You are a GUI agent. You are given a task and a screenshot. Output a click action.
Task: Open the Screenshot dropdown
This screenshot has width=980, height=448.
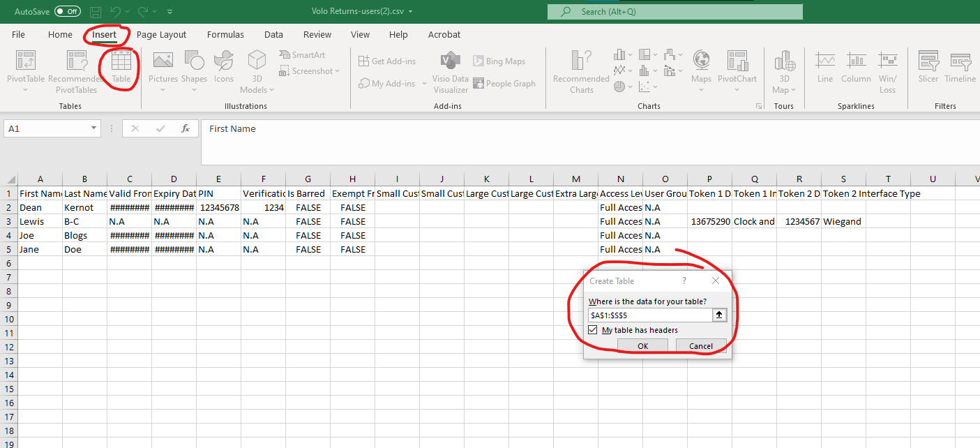click(x=310, y=71)
